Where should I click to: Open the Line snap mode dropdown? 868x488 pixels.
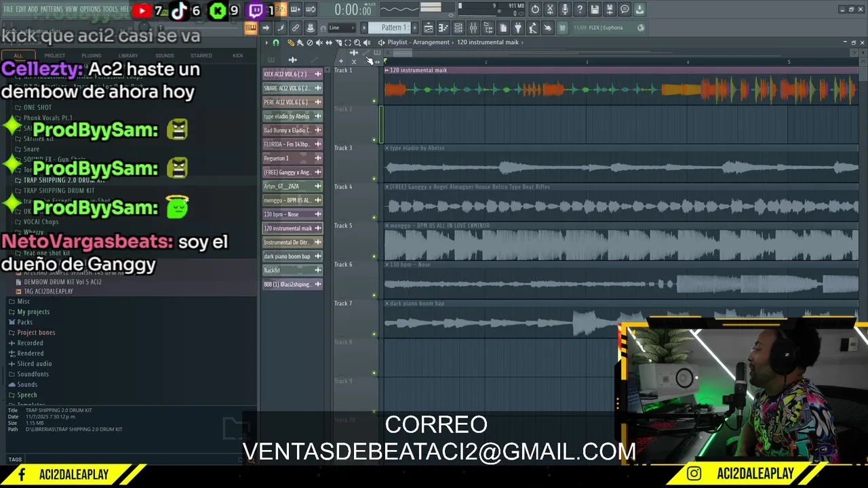(x=341, y=28)
